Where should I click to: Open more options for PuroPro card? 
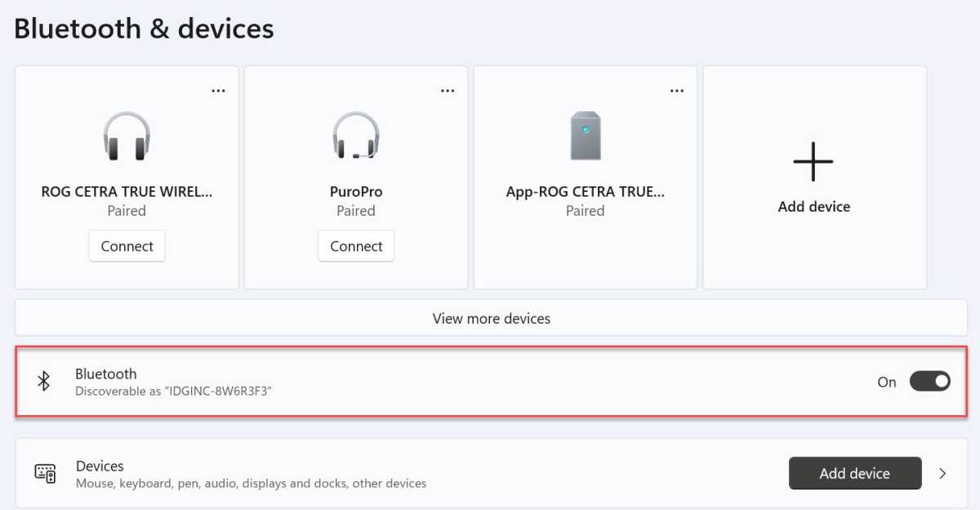click(x=448, y=91)
